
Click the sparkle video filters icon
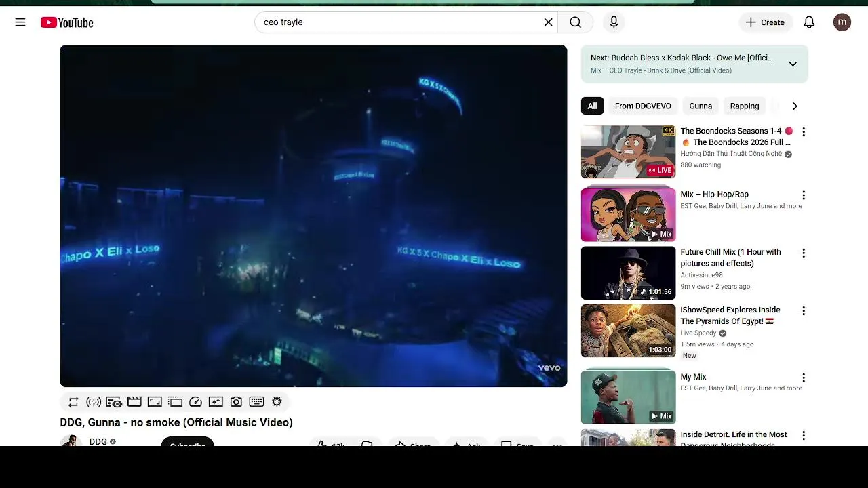point(216,402)
